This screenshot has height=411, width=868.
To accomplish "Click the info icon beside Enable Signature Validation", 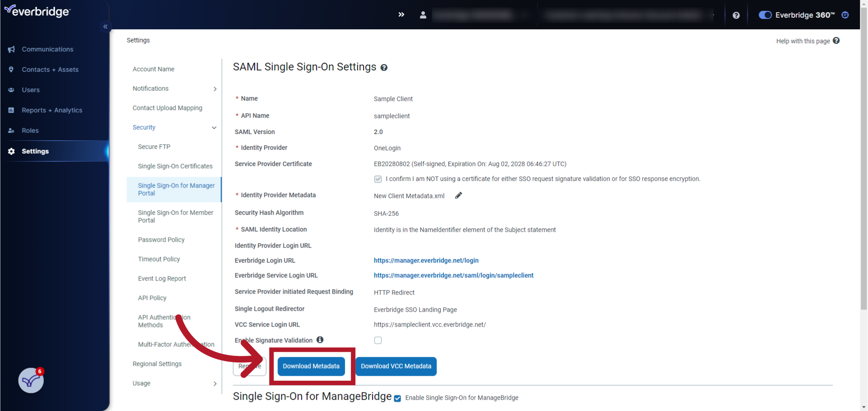I will 320,340.
